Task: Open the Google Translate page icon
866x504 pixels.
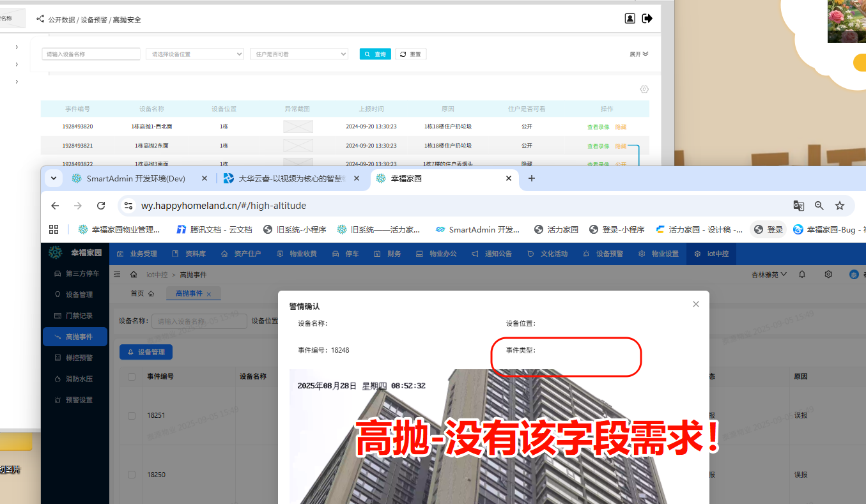Action: coord(798,206)
